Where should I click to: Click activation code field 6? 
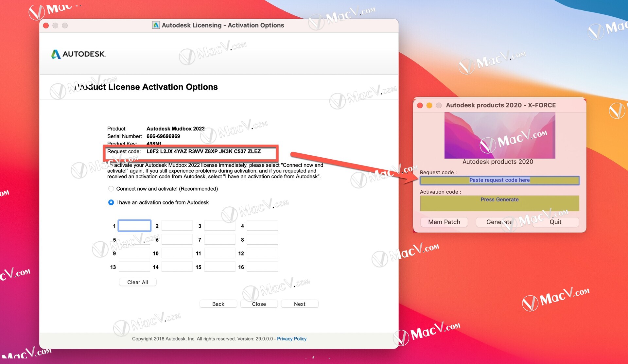[177, 239]
